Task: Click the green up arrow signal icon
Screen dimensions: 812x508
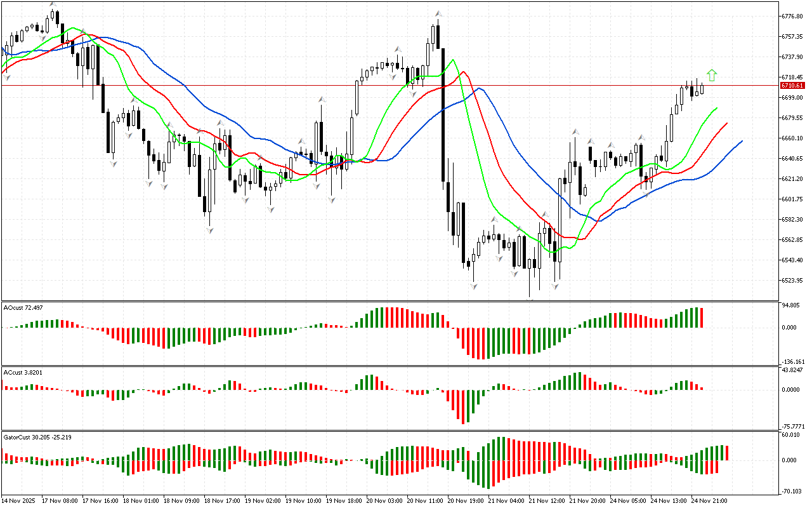Action: [712, 75]
